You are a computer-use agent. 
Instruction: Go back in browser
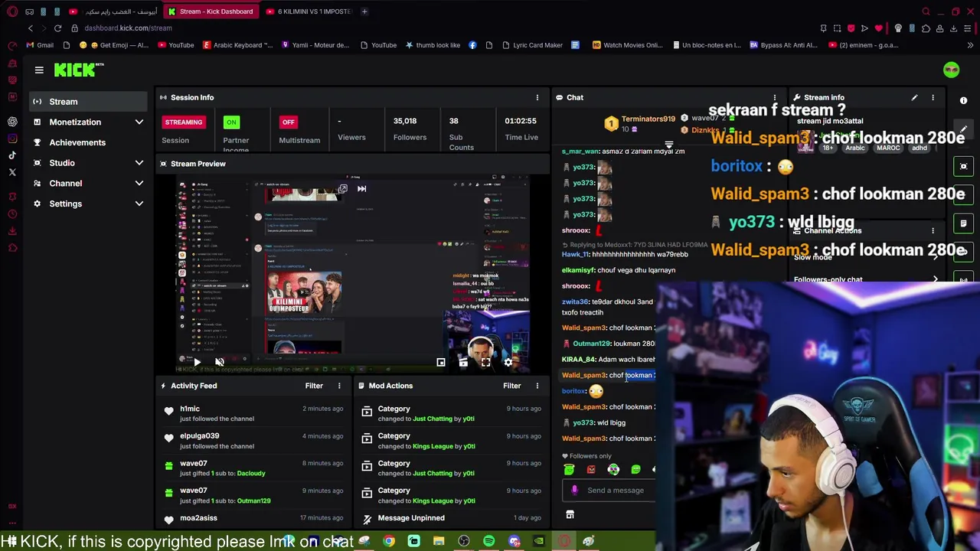tap(31, 28)
